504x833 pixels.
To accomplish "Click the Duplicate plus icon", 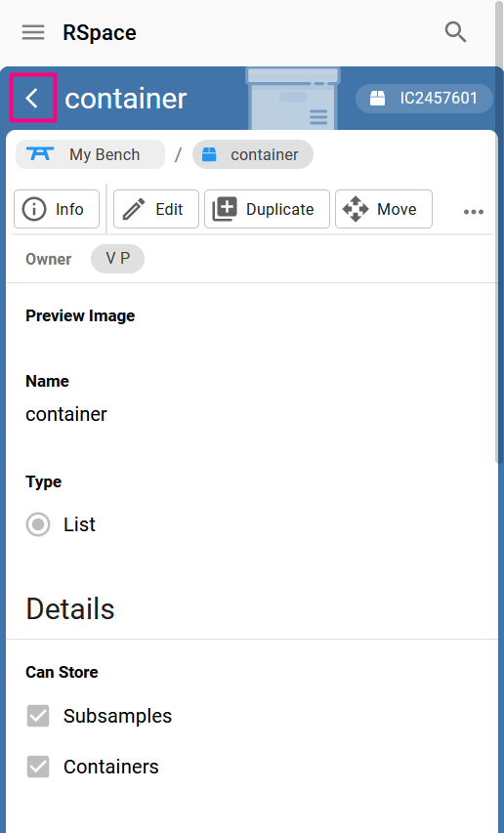I will click(x=225, y=209).
